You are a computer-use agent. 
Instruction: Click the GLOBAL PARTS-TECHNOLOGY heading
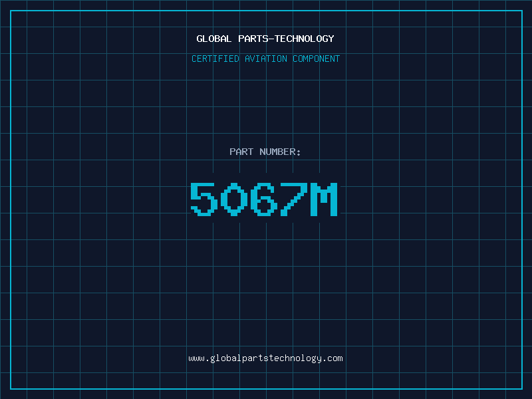click(265, 39)
